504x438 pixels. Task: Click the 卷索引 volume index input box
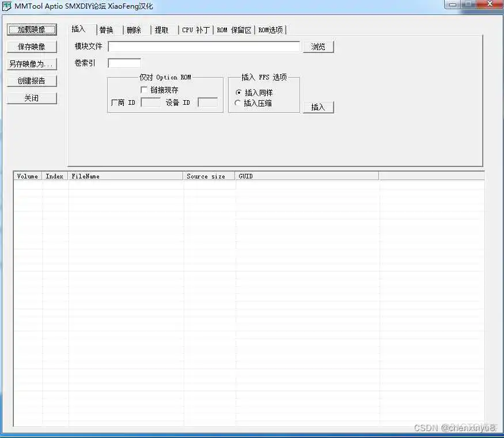(123, 63)
